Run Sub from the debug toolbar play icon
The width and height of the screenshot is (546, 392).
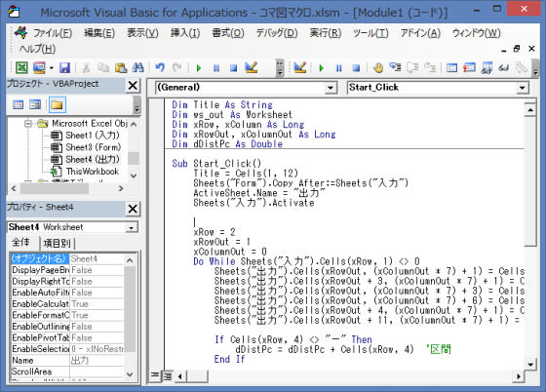click(x=321, y=68)
